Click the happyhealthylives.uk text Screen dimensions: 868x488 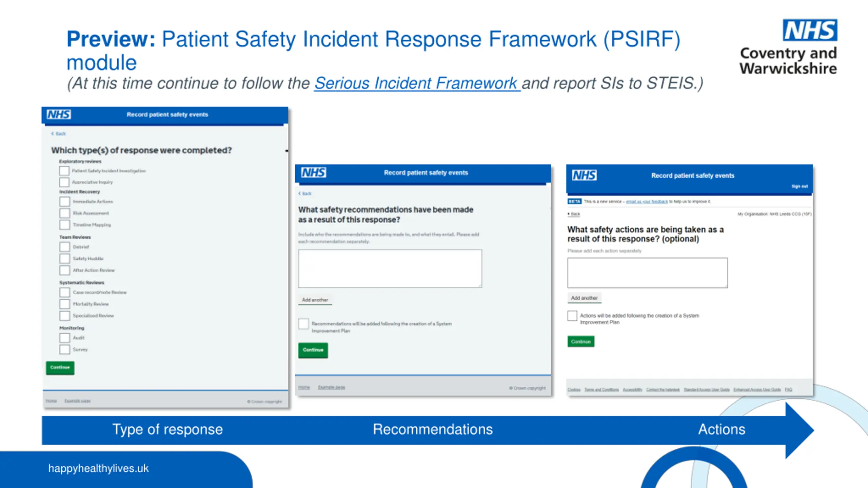(98, 468)
